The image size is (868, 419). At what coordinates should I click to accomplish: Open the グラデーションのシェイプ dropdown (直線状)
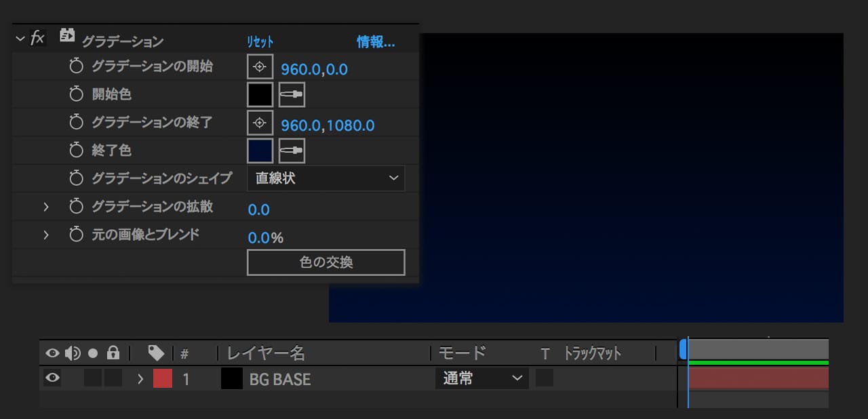pos(326,178)
